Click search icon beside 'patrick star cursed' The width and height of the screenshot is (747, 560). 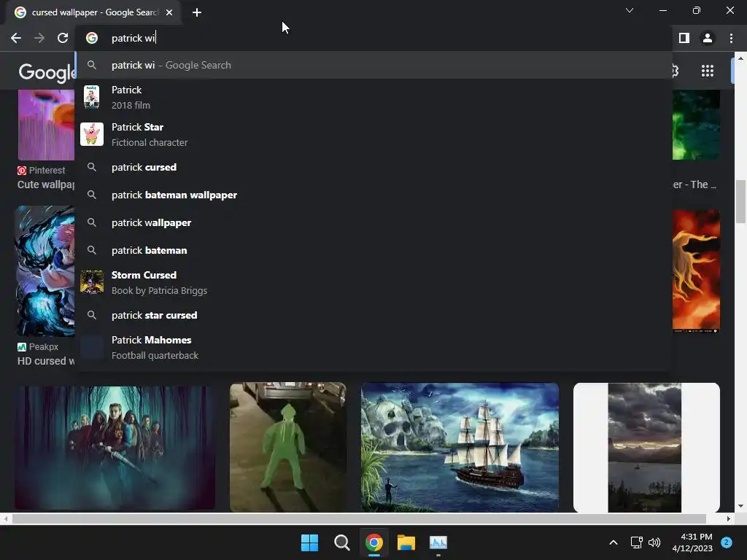tap(91, 315)
